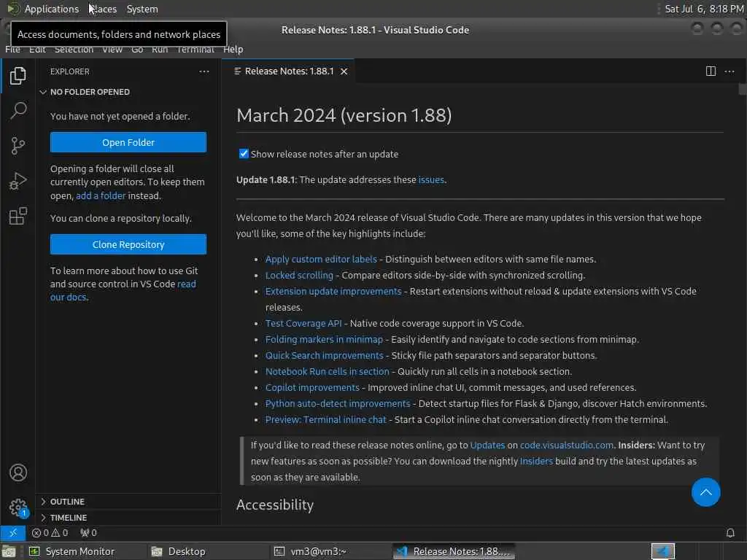
Task: Open the Source Control view icon
Action: [x=18, y=146]
